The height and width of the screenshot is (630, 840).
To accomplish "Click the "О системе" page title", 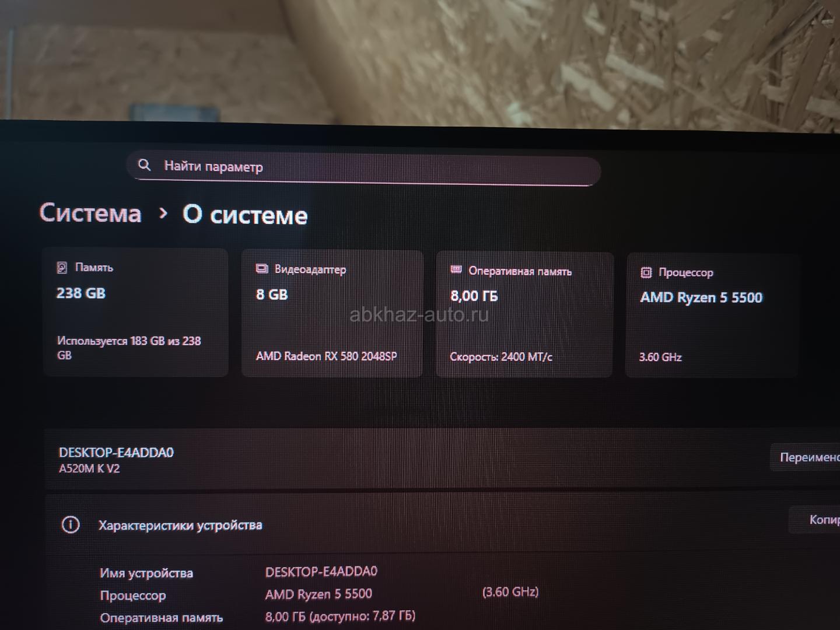I will [245, 215].
